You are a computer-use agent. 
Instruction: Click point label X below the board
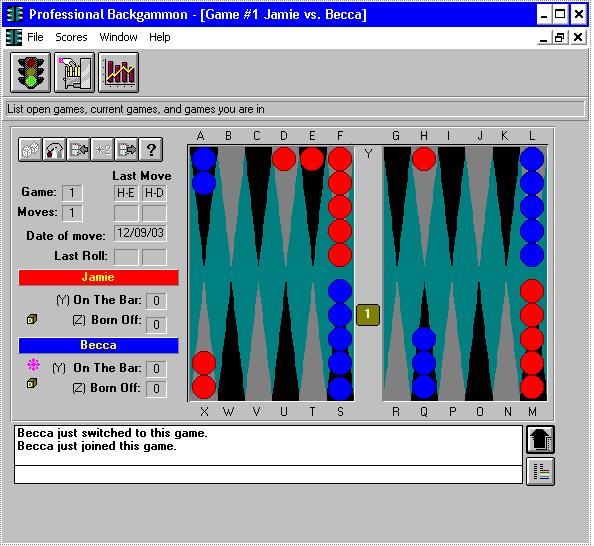pos(204,412)
